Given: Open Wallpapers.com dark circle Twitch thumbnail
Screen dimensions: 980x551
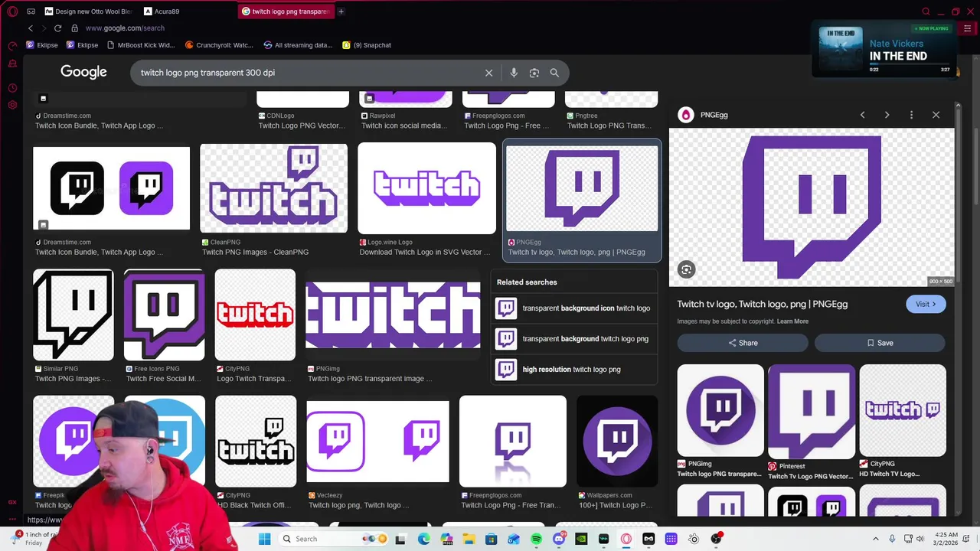Looking at the screenshot, I should (617, 442).
